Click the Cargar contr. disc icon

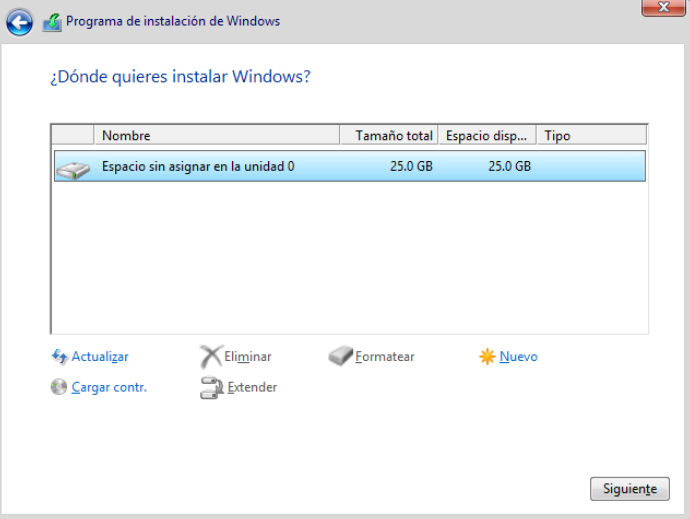[59, 387]
